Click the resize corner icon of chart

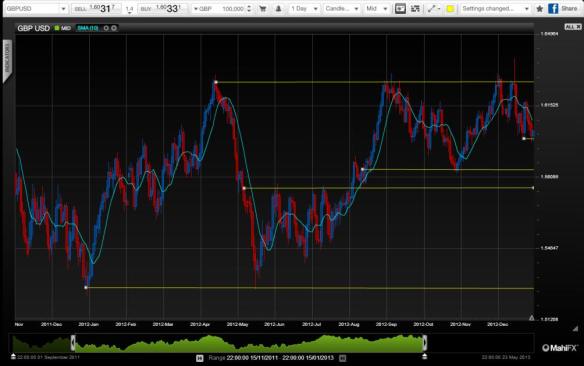[x=576, y=328]
